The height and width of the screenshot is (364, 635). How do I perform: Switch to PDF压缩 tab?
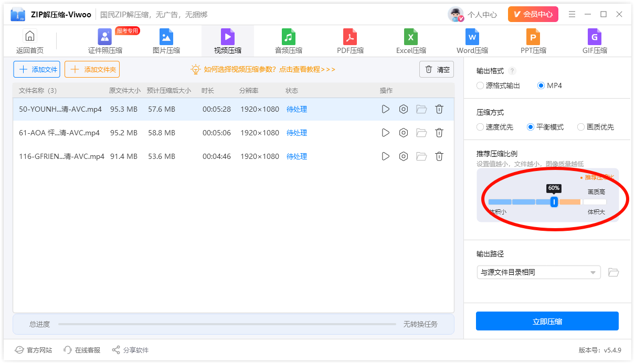click(x=350, y=41)
